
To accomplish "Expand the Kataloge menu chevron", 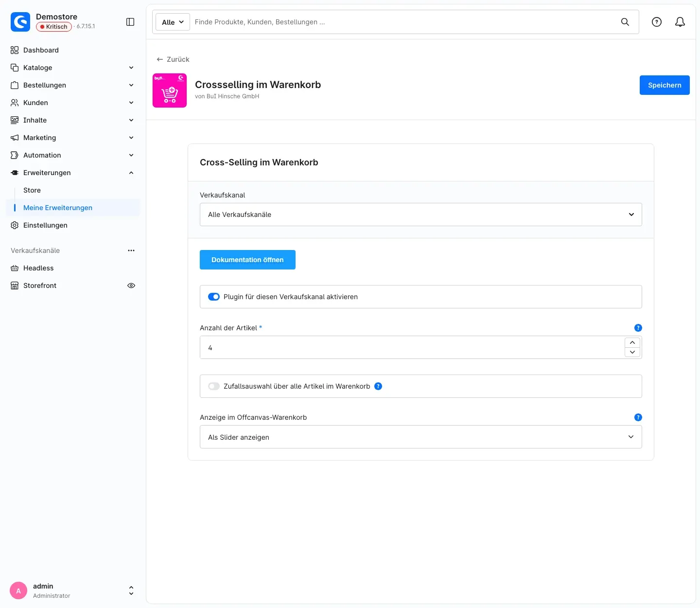I will [x=131, y=68].
